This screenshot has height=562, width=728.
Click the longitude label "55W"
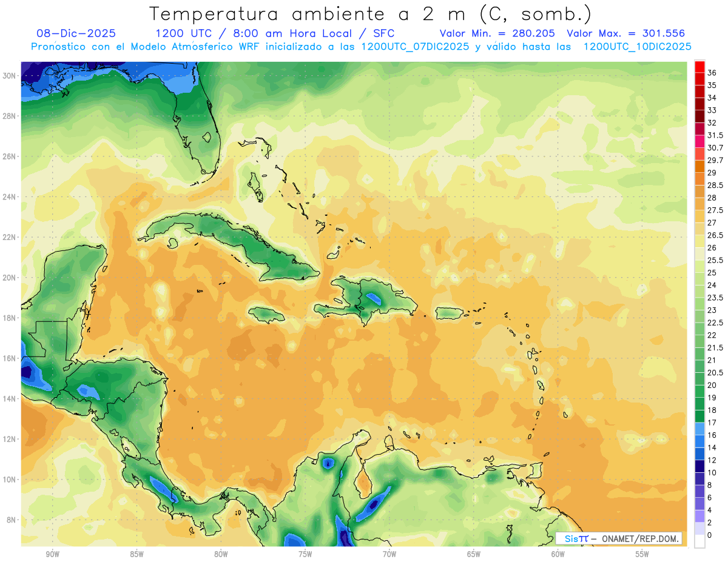[642, 554]
